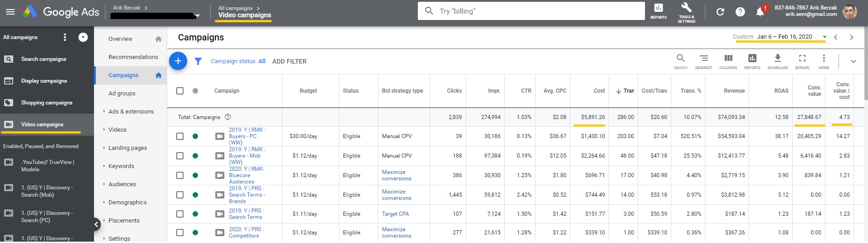Select Shopping campaigns in sidebar
This screenshot has width=868, height=243.
47,103
